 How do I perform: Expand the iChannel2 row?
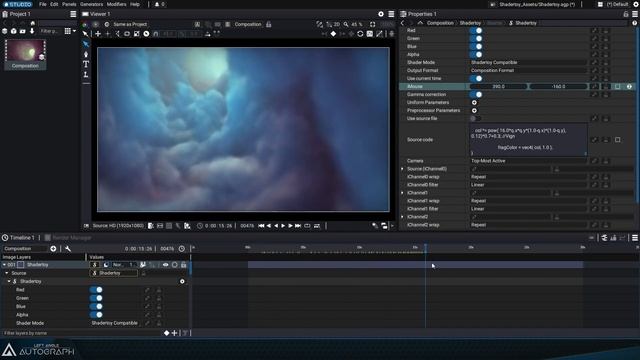(x=402, y=217)
